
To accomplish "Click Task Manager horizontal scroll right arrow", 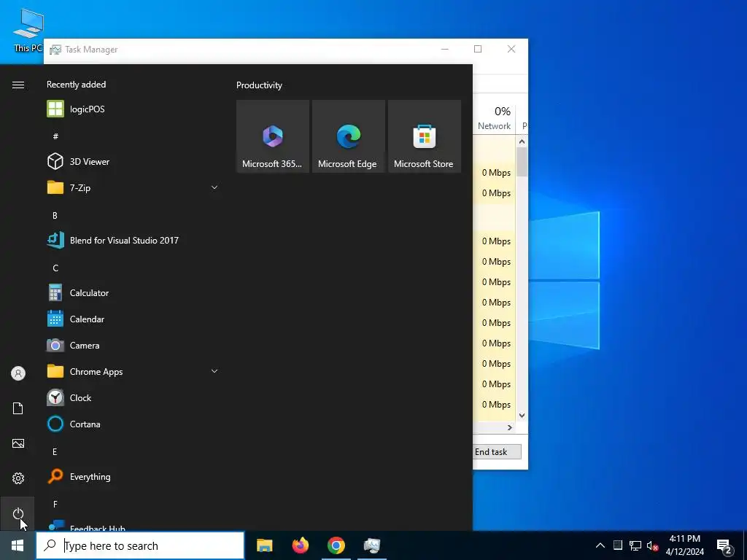I will tap(510, 427).
